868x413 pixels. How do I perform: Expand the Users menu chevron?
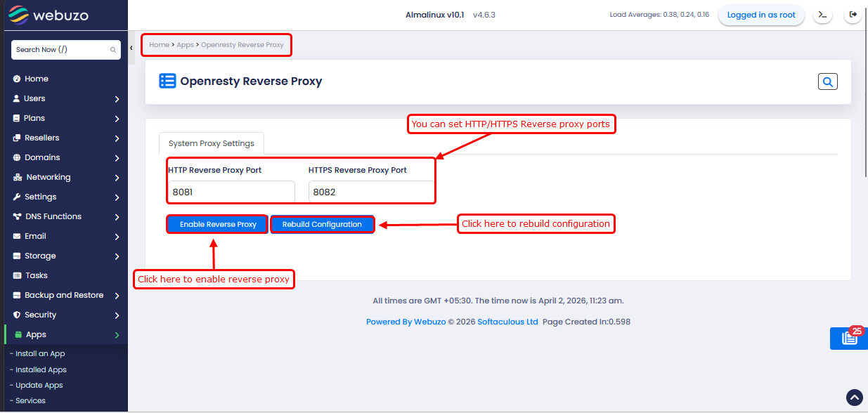click(x=117, y=99)
